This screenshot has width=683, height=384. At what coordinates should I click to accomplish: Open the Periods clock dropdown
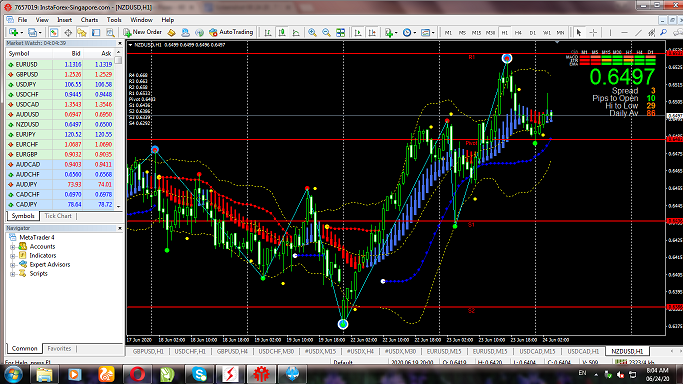[x=414, y=33]
